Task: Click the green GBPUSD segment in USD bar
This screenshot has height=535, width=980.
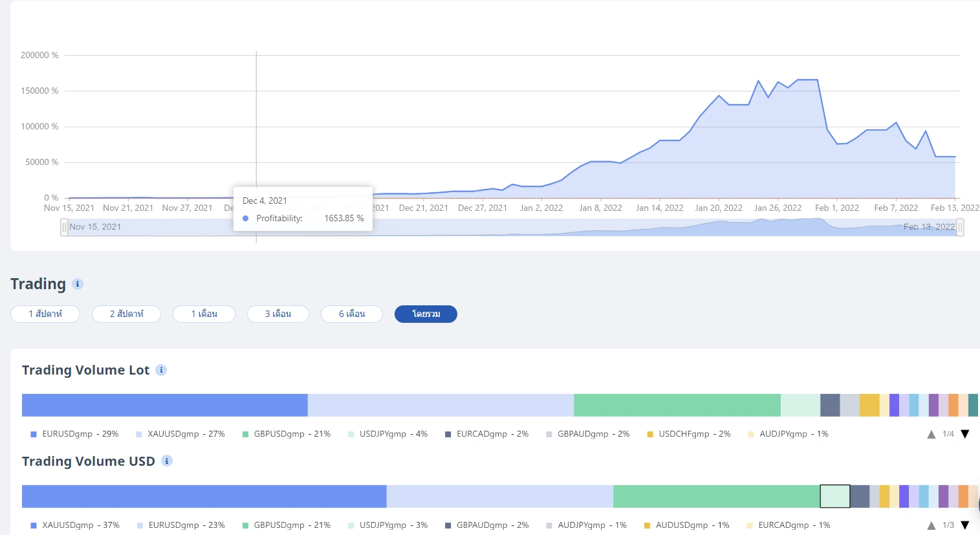Action: tap(717, 496)
